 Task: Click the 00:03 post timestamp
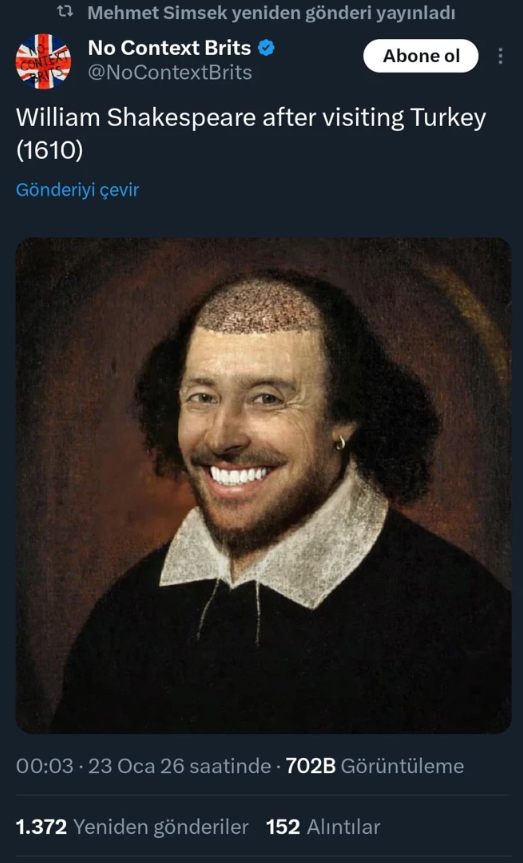click(45, 766)
